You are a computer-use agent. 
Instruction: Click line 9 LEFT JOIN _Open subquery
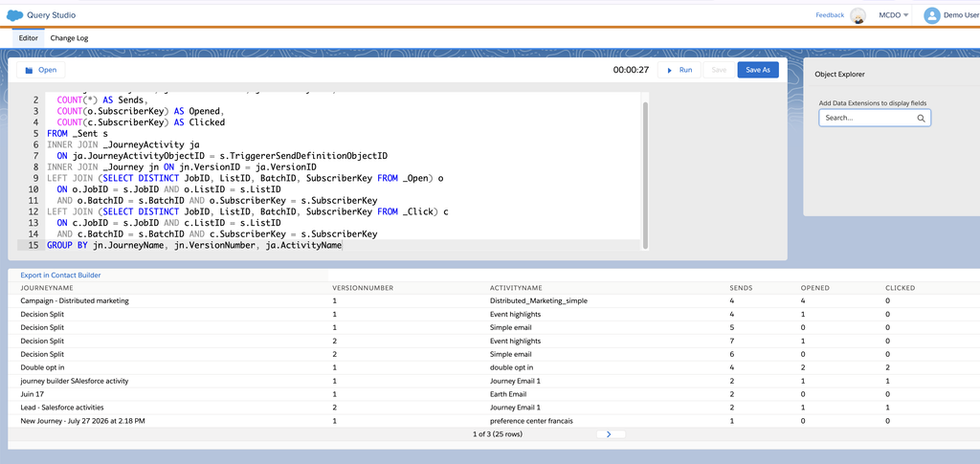245,178
